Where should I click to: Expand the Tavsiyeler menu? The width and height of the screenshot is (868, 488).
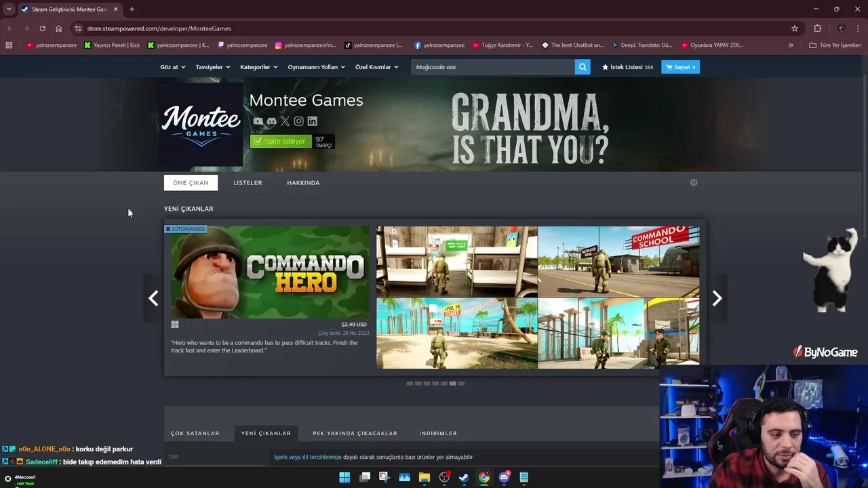coord(213,67)
